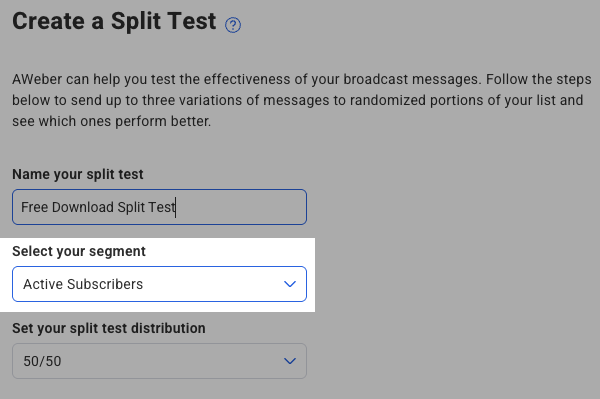Click the blank area inside the distribution dropdown
Image resolution: width=600 pixels, height=399 pixels.
172,361
